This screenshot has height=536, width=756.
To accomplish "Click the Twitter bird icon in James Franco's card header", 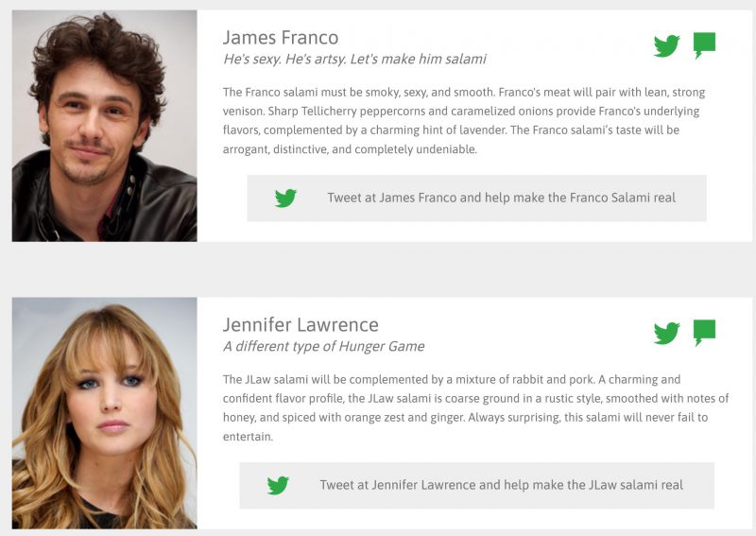I will tap(666, 45).
